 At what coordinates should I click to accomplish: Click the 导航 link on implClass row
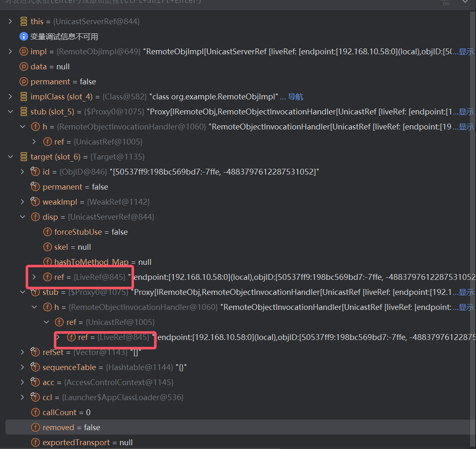point(296,97)
